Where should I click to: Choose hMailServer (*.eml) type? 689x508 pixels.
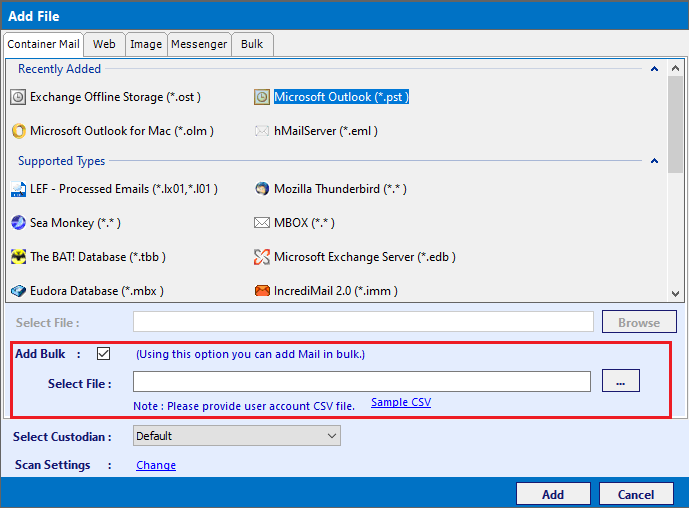(x=326, y=131)
